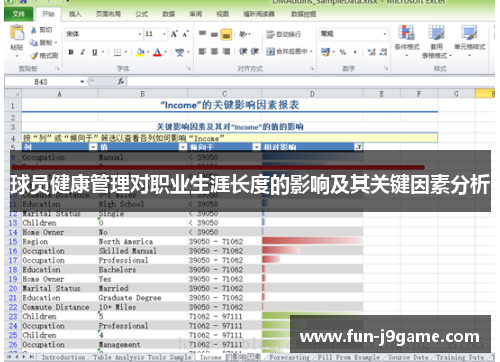Open the filter dropdown on the first table header
The width and height of the screenshot is (500, 362).
[x=93, y=147]
